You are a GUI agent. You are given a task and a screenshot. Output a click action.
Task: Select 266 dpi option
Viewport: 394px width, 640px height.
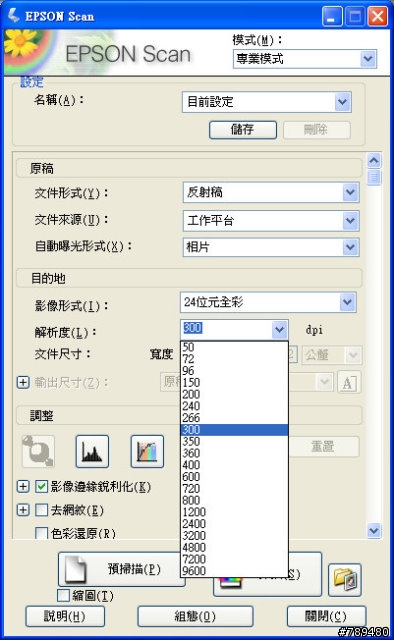tap(234, 418)
